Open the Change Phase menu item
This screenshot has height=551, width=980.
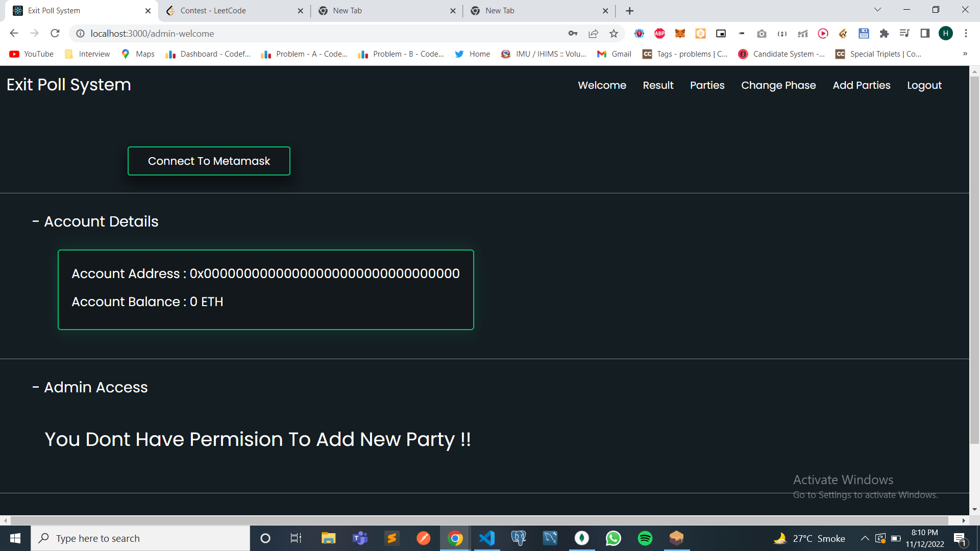point(778,85)
